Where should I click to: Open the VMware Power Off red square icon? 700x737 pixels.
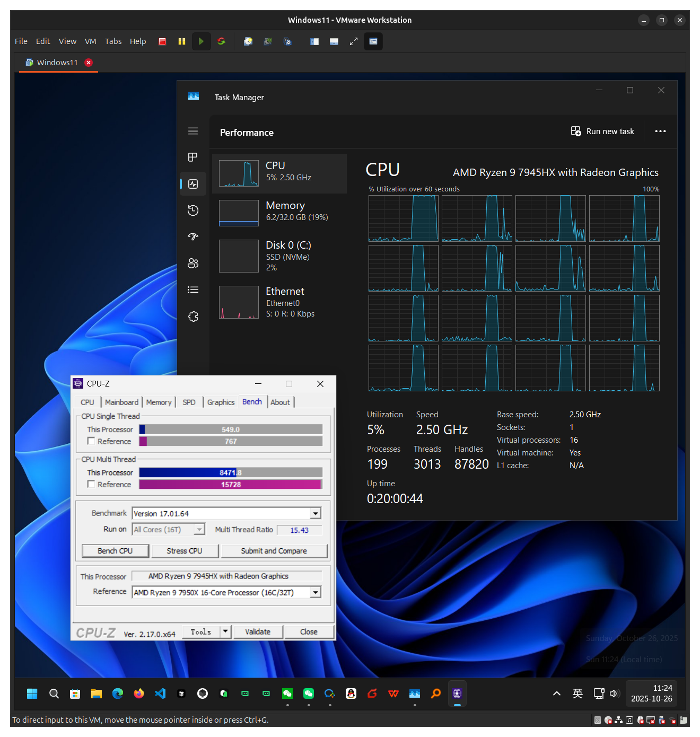tap(162, 41)
